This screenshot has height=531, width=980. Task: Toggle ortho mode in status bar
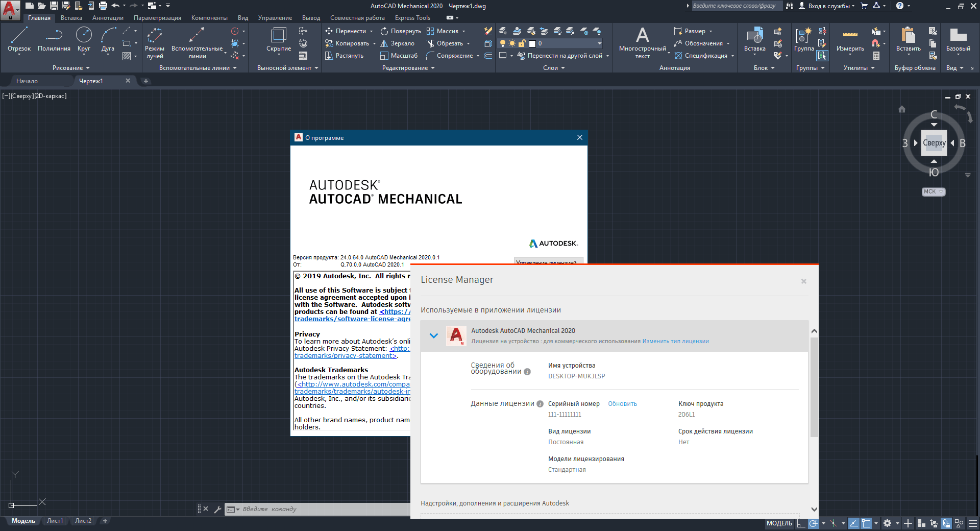[x=801, y=523]
